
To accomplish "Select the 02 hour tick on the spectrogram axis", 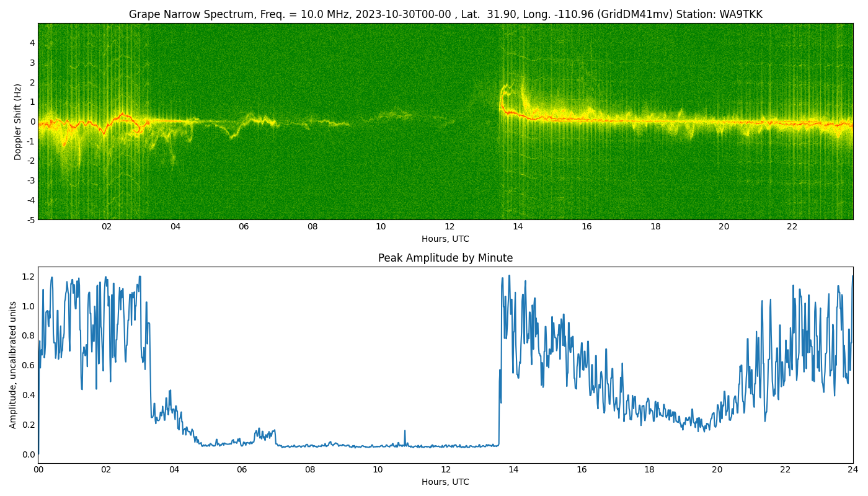I will point(107,227).
